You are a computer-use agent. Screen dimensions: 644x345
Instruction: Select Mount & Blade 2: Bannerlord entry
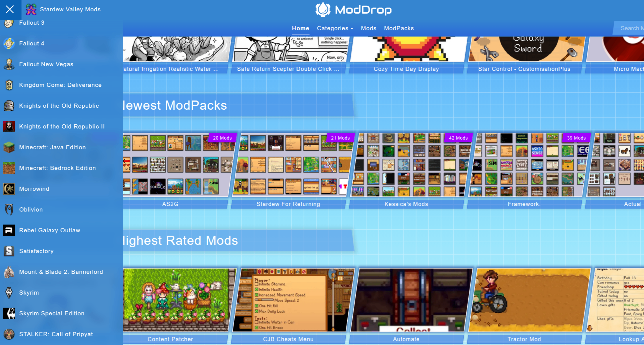click(61, 272)
